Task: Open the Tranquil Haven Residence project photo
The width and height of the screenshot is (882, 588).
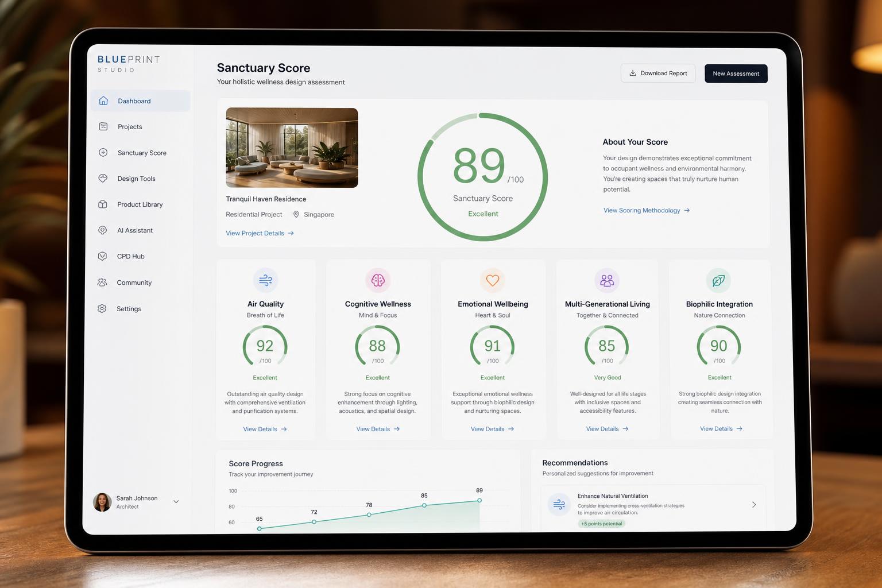Action: coord(292,148)
